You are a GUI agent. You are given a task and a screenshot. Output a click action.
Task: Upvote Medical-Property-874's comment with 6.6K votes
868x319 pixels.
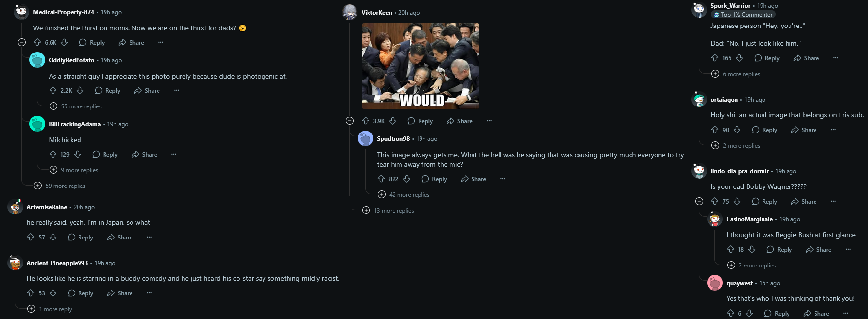tap(37, 43)
